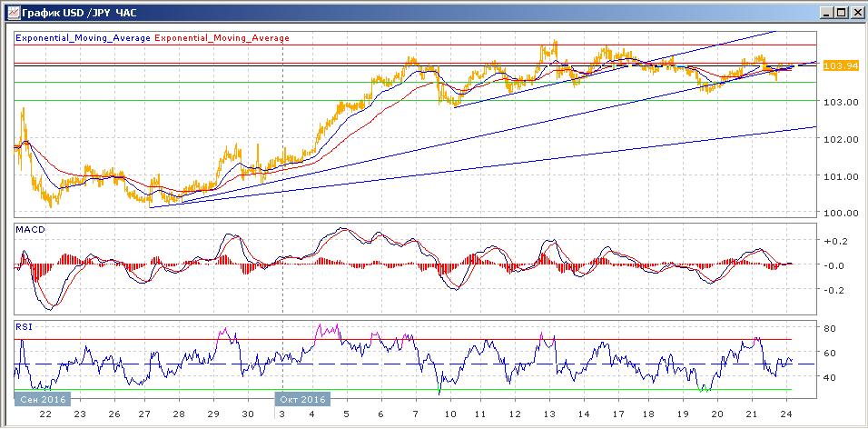
Task: Click date label 28 on time axis
Action: coord(179,414)
